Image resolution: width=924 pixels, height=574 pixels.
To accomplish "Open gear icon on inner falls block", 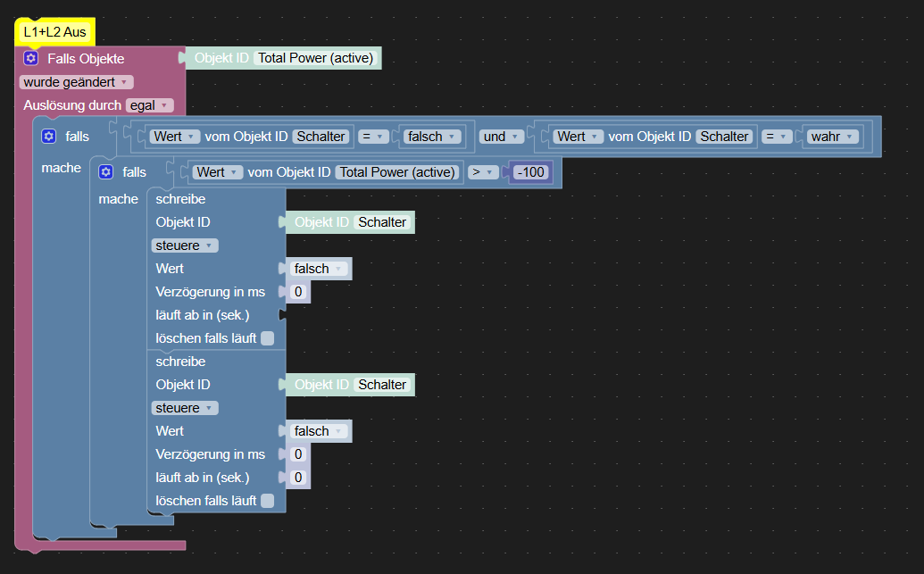I will point(105,172).
